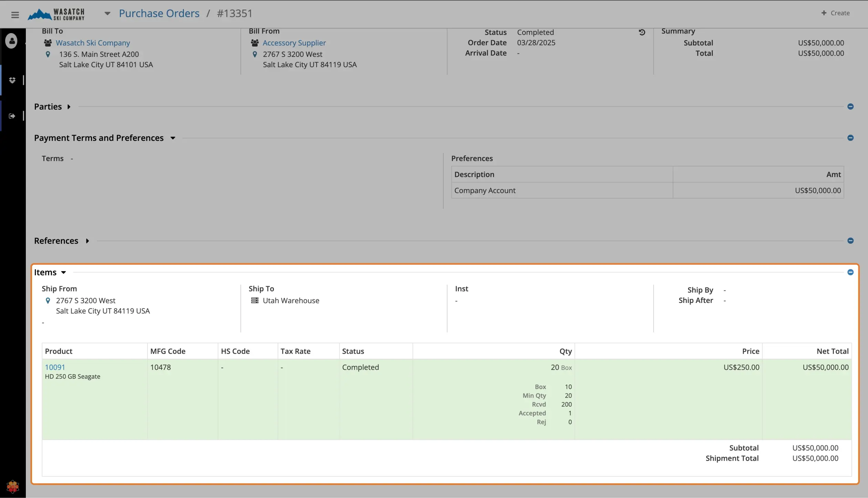The height and width of the screenshot is (498, 868).
Task: Click the HS Code column header
Action: 248,351
